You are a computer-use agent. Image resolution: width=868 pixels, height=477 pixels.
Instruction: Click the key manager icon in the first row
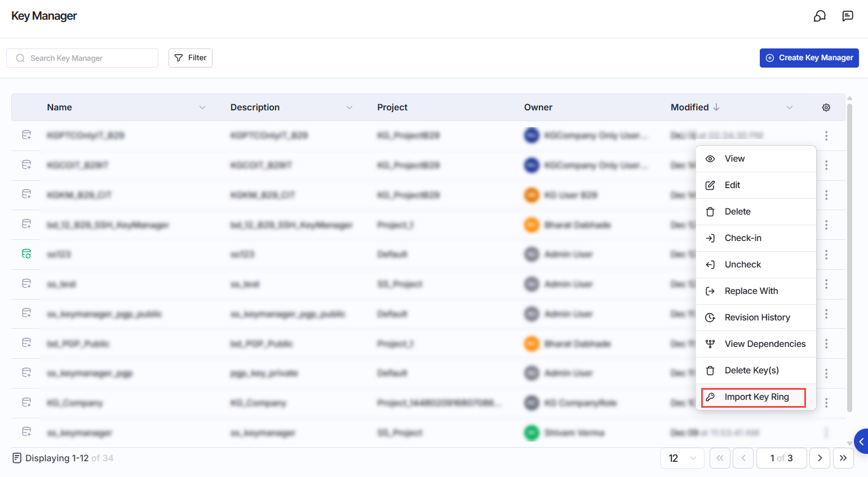(26, 135)
